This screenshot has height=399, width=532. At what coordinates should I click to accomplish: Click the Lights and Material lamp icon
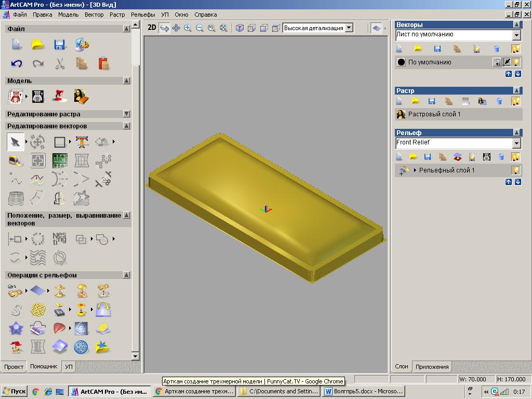coord(60,96)
